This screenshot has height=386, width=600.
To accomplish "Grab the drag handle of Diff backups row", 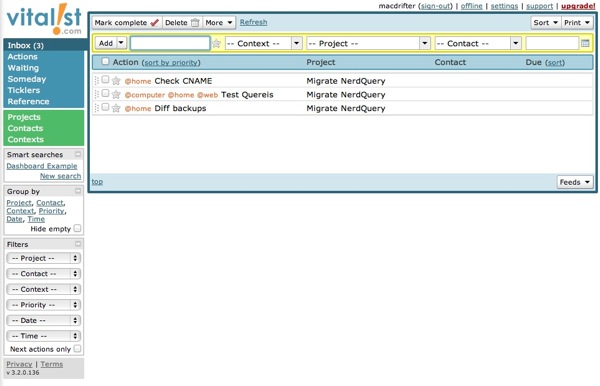I will click(x=96, y=108).
